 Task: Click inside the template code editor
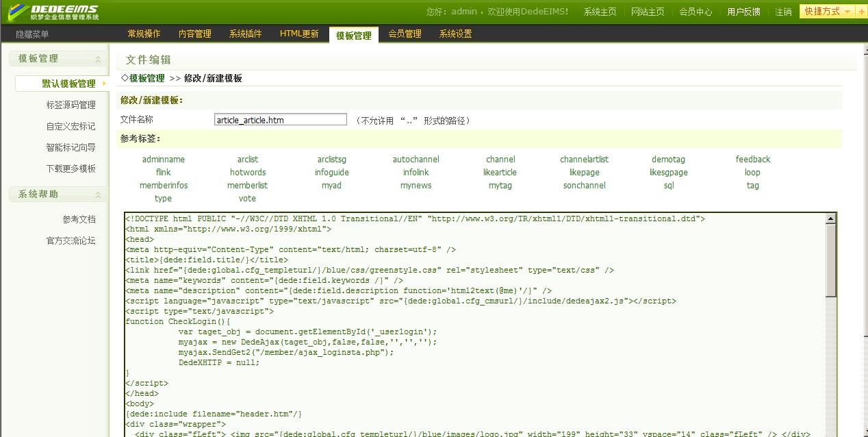tap(475, 325)
